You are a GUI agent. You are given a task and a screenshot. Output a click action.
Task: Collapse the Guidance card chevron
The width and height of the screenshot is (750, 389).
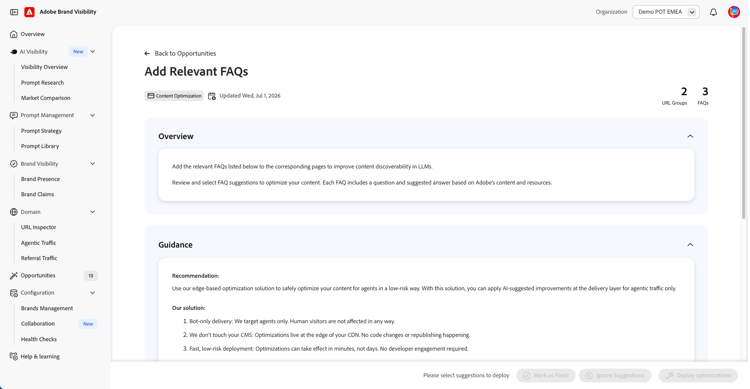coord(690,245)
